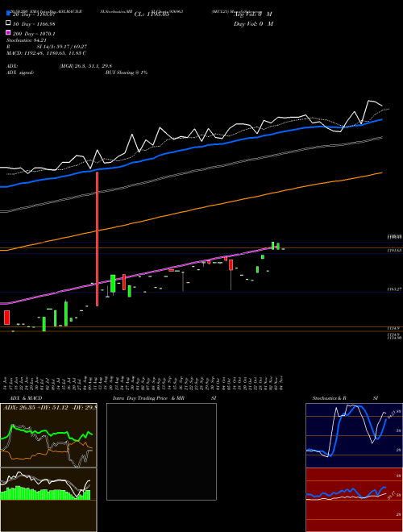Click the 'CL:' closing price value
This screenshot has width=403, height=532.
point(152,15)
